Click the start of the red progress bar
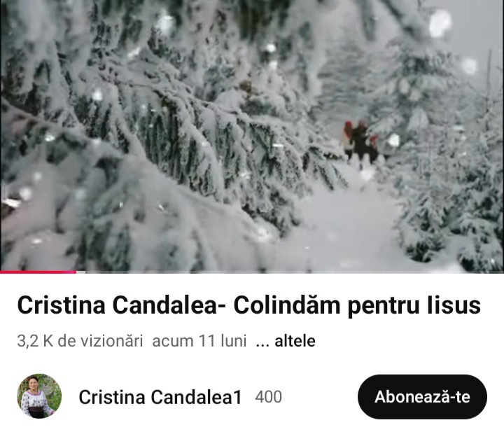 pyautogui.click(x=1, y=272)
